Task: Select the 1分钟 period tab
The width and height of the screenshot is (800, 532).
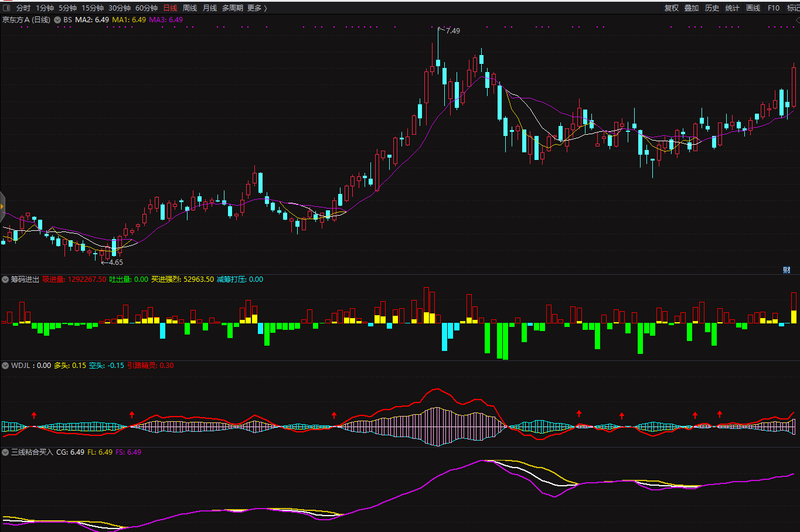Action: pos(45,8)
